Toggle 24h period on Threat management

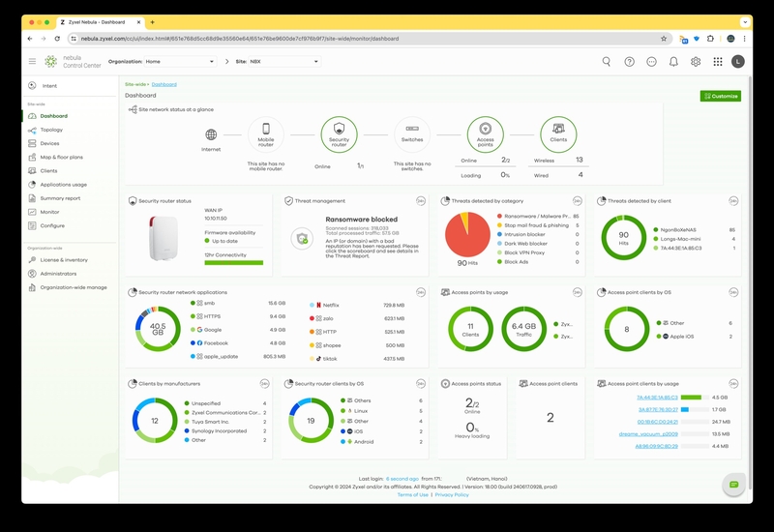pos(421,201)
